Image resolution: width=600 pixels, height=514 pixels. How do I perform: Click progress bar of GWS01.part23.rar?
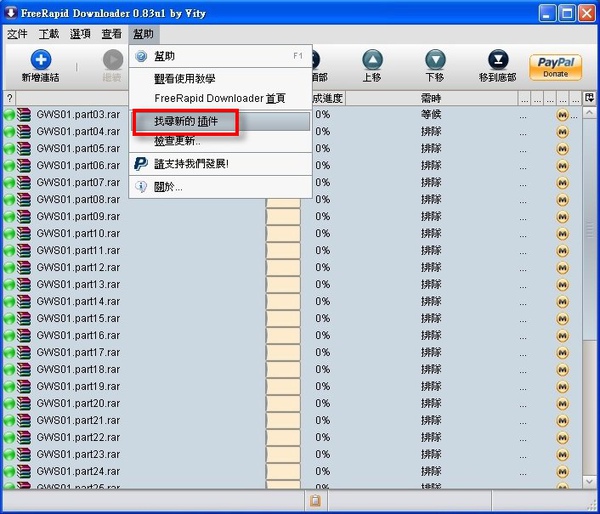click(284, 454)
